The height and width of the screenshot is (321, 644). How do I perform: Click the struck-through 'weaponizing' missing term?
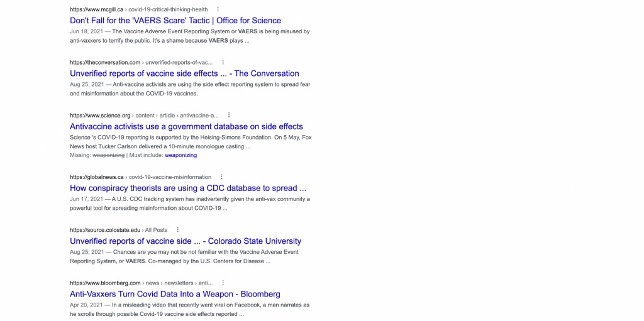[x=108, y=155]
